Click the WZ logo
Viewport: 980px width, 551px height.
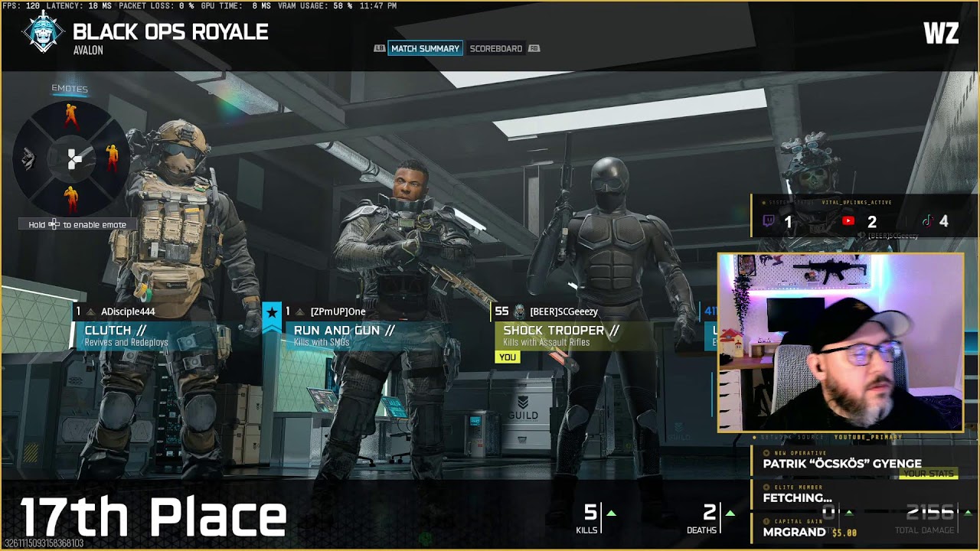tap(941, 33)
